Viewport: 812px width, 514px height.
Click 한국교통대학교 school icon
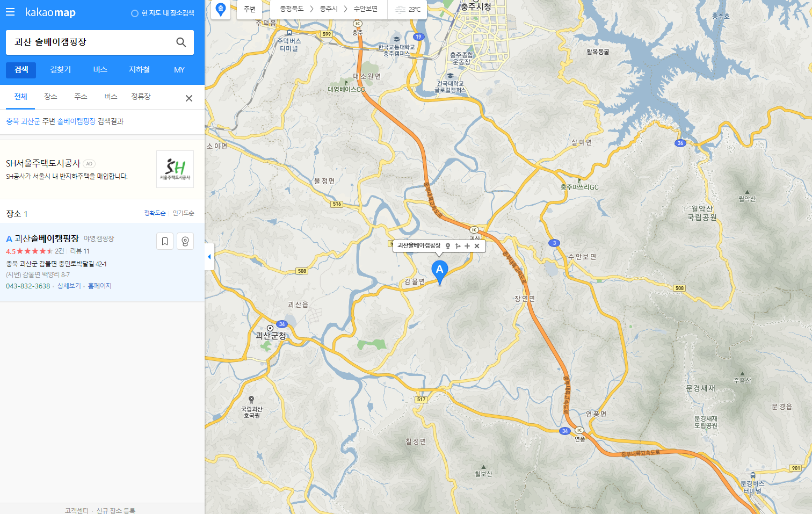tap(396, 39)
